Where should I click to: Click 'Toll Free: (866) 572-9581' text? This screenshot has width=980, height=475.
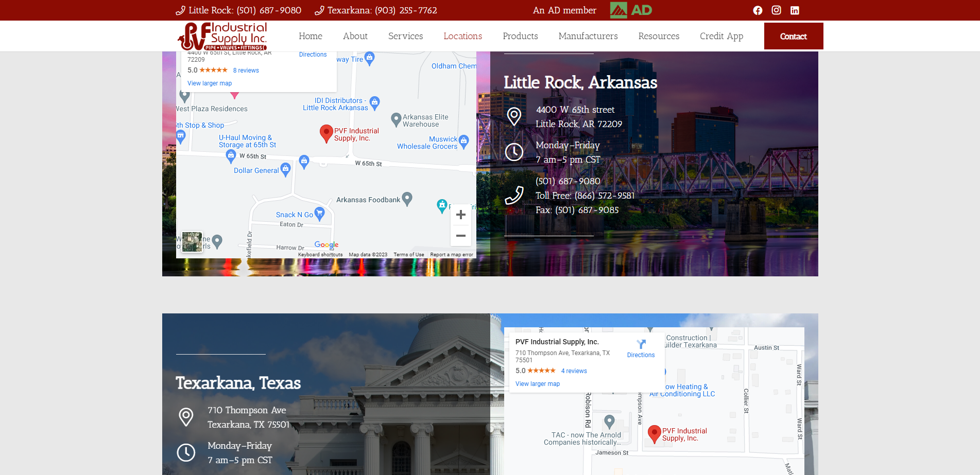(x=585, y=196)
